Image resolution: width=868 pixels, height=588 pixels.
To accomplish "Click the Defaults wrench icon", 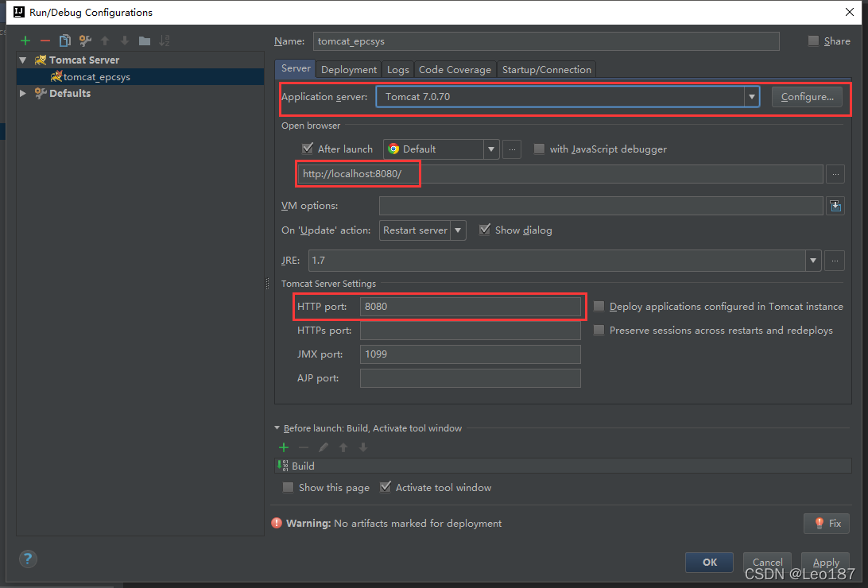I will [41, 93].
